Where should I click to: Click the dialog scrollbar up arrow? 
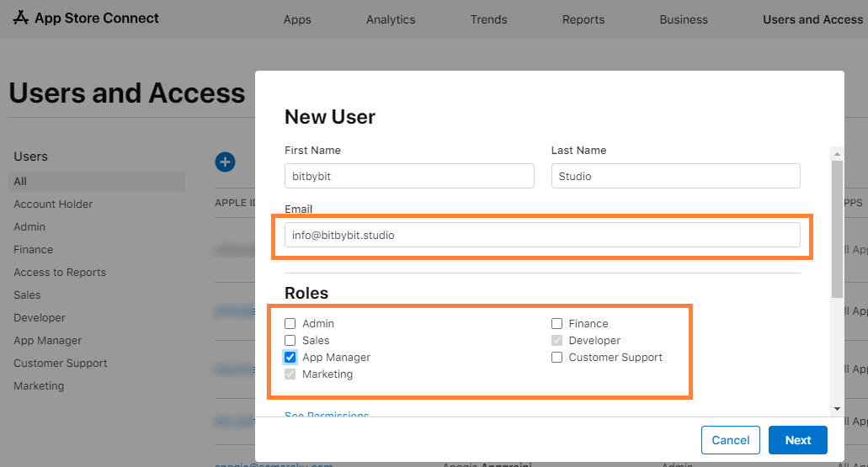837,154
